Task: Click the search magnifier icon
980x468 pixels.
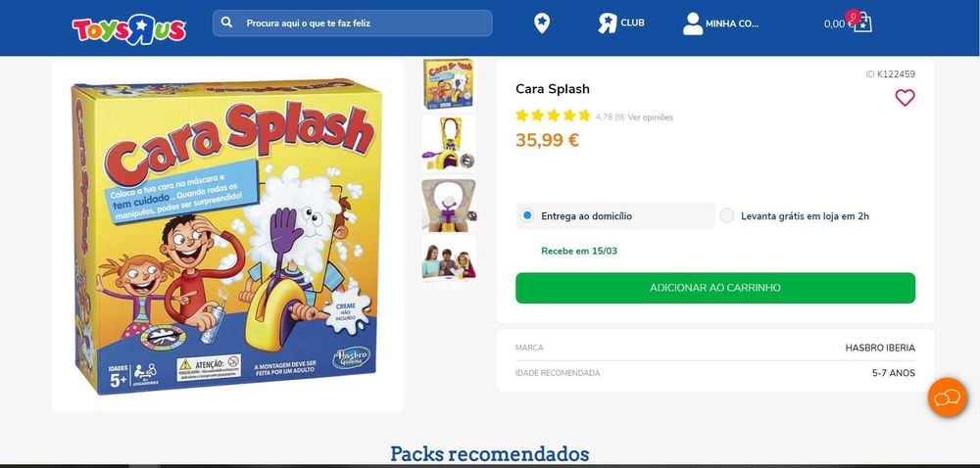Action: click(x=227, y=23)
